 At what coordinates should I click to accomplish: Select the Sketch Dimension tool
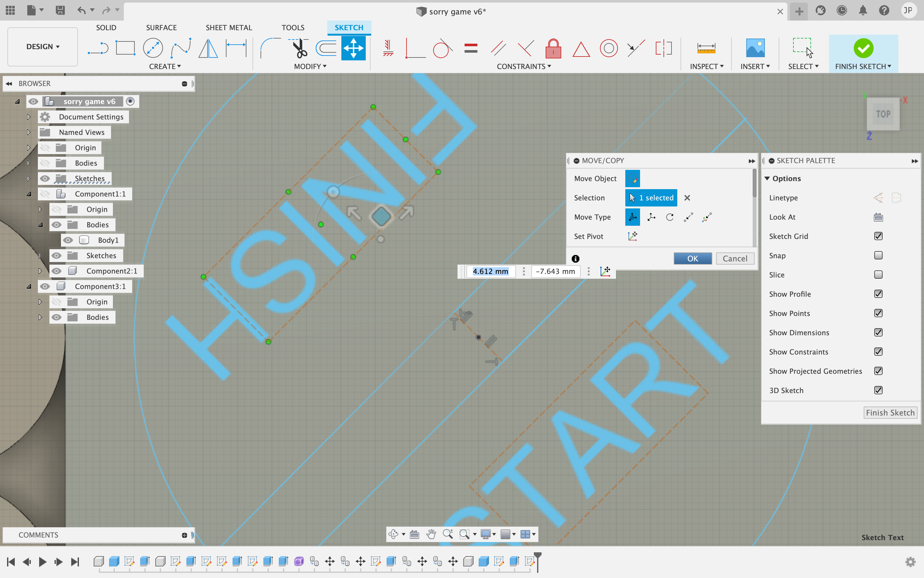tap(236, 48)
